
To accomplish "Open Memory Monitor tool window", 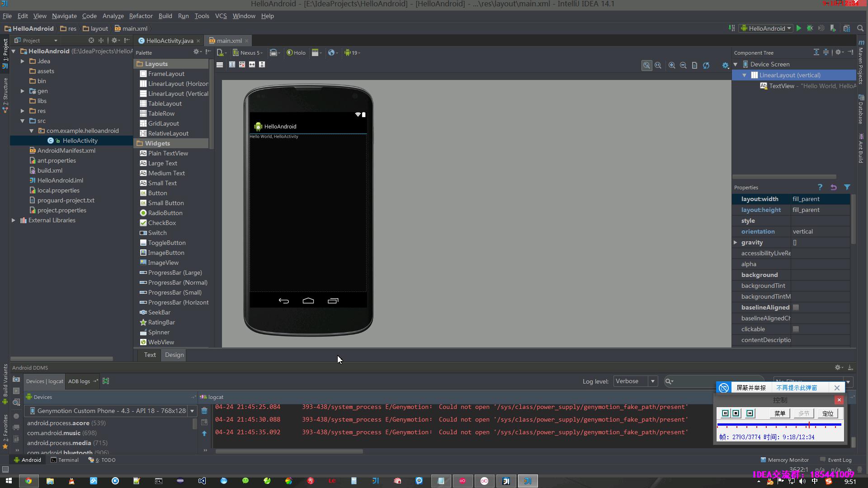I will [x=784, y=460].
